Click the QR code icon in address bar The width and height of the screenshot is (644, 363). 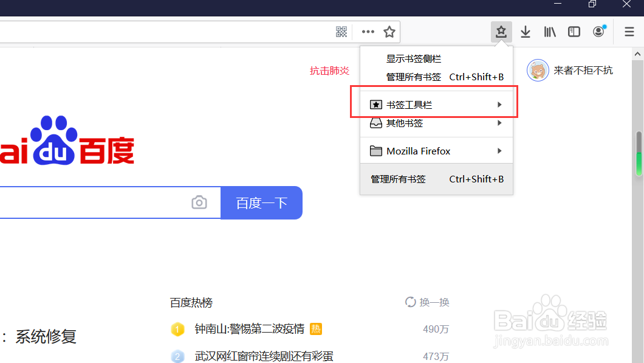tap(341, 32)
